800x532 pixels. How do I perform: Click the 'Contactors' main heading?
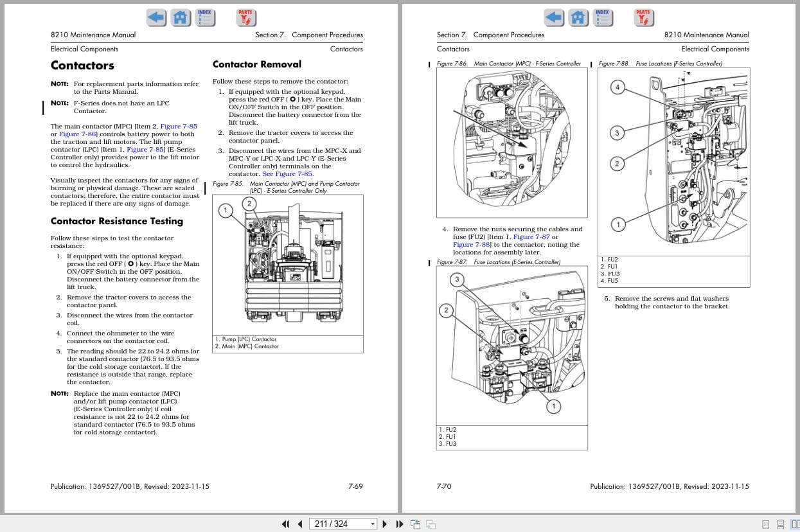82,66
